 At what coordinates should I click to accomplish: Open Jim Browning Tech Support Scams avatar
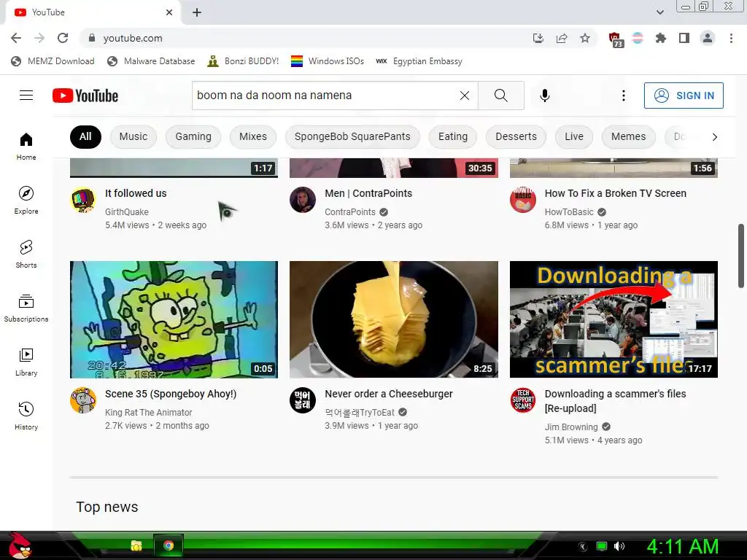[x=523, y=400]
